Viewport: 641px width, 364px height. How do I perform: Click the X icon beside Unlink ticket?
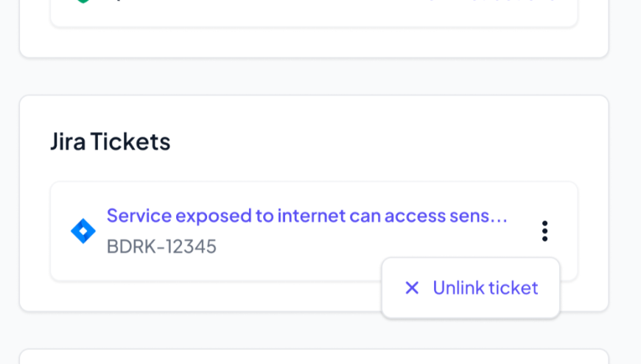point(412,288)
